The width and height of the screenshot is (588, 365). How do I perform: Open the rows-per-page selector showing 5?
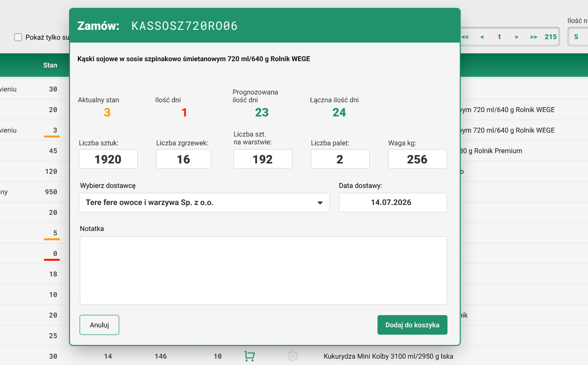tap(577, 37)
